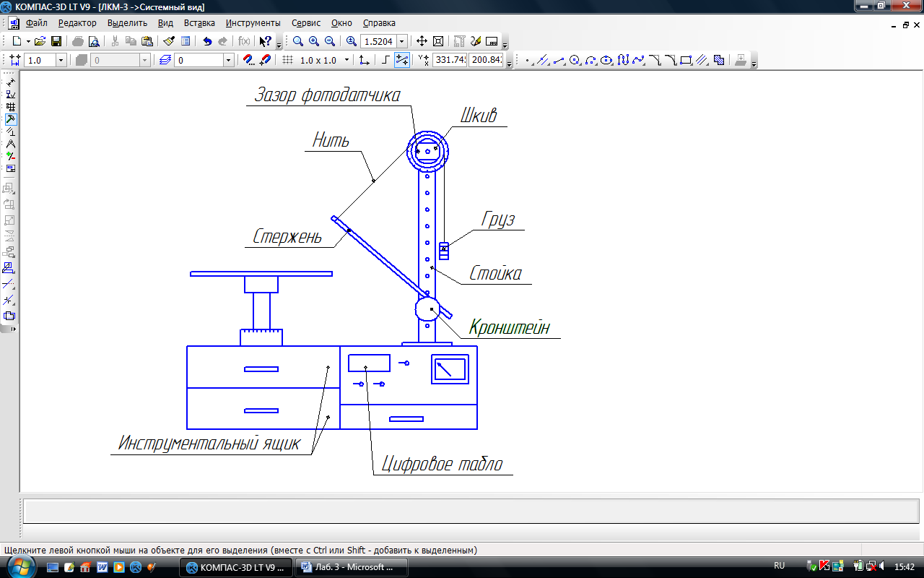Click the scale magnifier beside the 1.5204 field

tap(352, 41)
